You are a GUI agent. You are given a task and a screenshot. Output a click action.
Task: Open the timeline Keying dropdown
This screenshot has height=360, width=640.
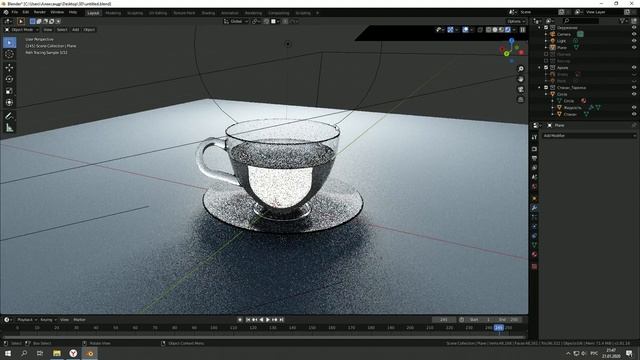coord(48,320)
